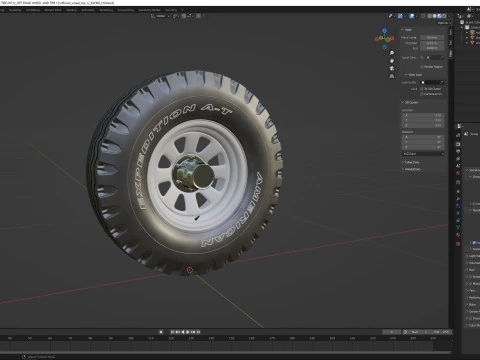480x360 pixels.
Task: Open the Tool sidebar tab
Action: (451, 43)
